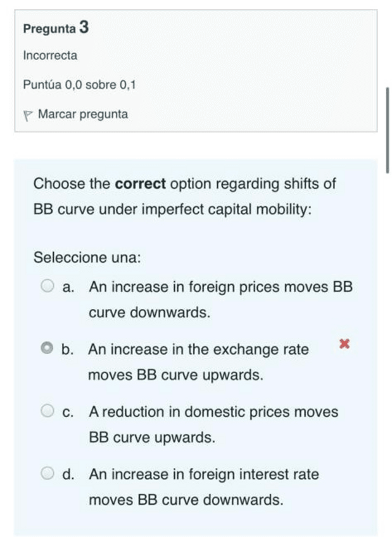This screenshot has width=392, height=537.
Task: Click the Seleccione una prompt label
Action: coord(87,258)
